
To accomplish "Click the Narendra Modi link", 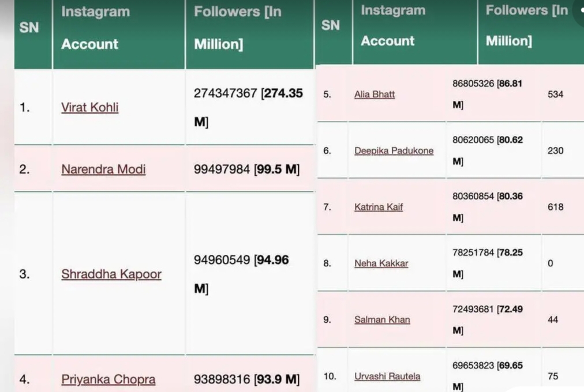I will 103,169.
